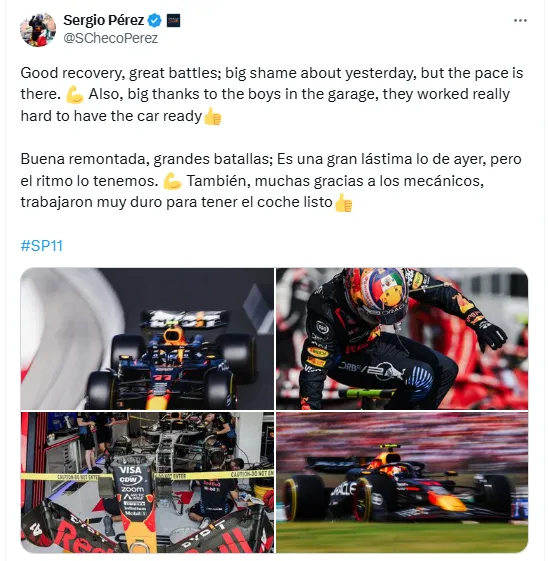
Task: Click the thumbs up emoji after "coche listo"
Action: 343,203
